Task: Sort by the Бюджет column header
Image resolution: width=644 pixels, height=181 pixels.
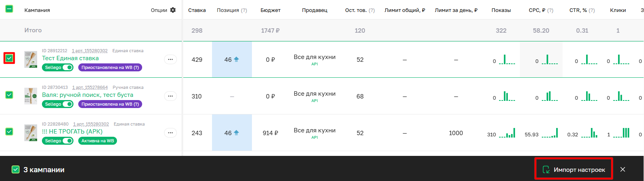Action: [x=270, y=10]
